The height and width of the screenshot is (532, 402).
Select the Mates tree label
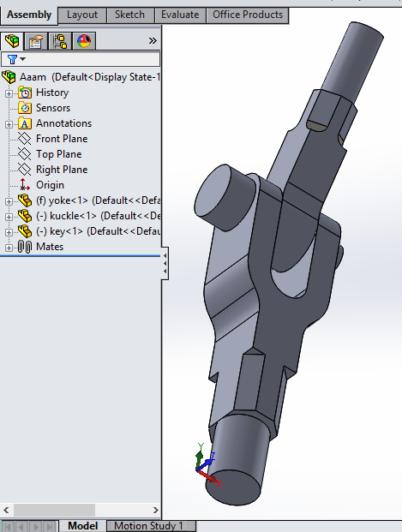(50, 247)
